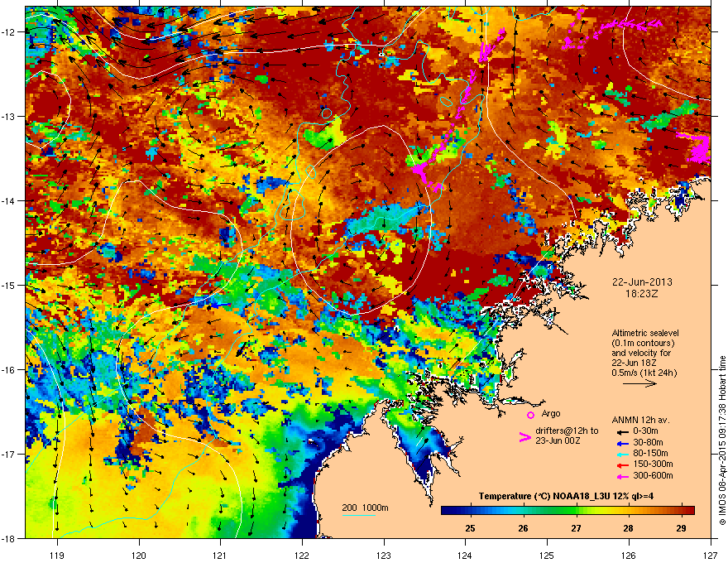Screen dimensions: 728x563
Task: Click the '80-150m' depth label
Action: 650,454
